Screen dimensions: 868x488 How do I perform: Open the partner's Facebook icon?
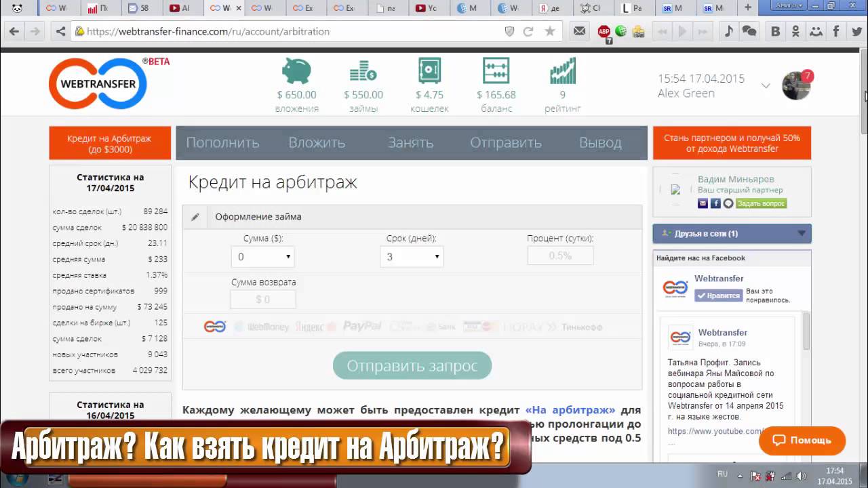pyautogui.click(x=715, y=203)
